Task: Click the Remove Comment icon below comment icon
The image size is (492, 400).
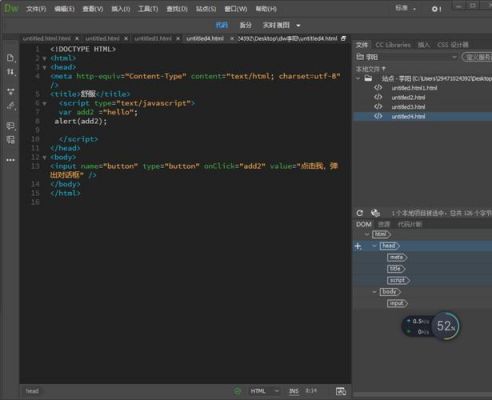Action: tap(10, 140)
